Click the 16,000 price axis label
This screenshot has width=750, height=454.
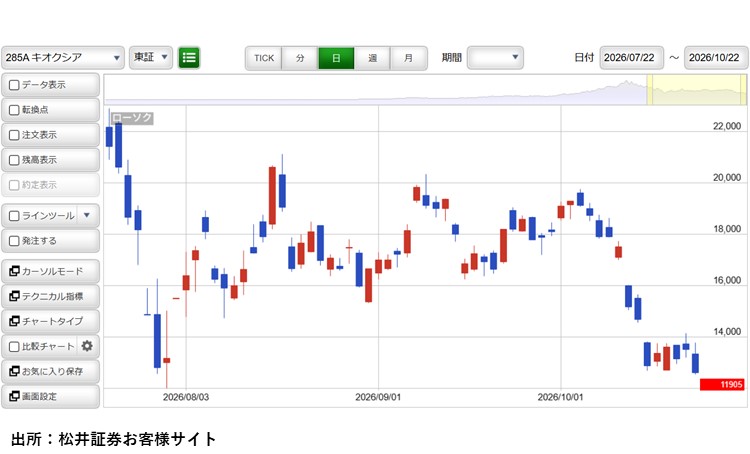pyautogui.click(x=727, y=280)
